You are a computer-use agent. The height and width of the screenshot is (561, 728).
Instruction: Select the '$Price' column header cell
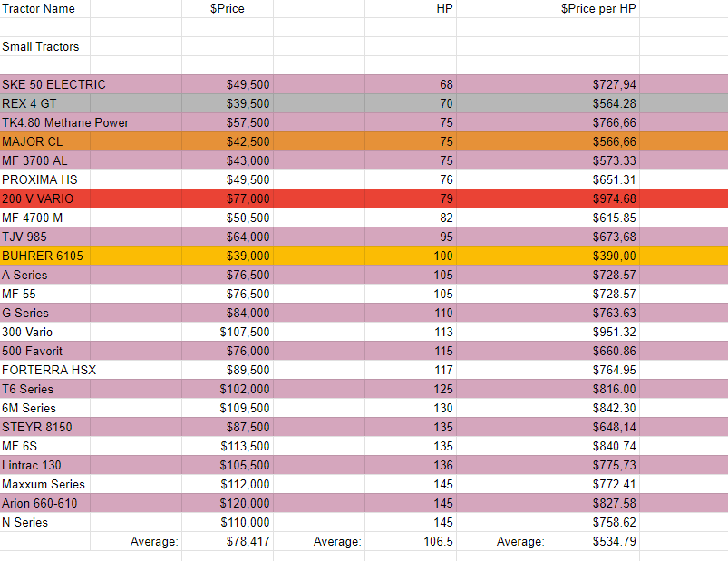pos(228,9)
